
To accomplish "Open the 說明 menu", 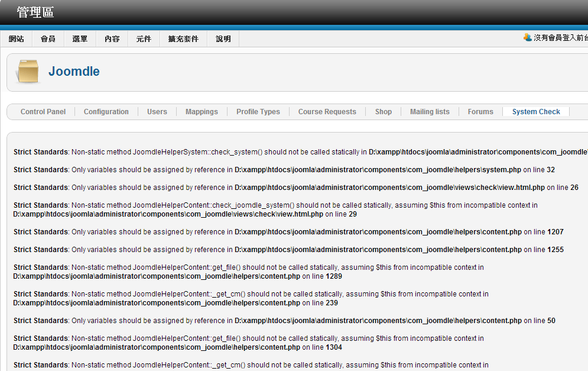I will [x=223, y=38].
